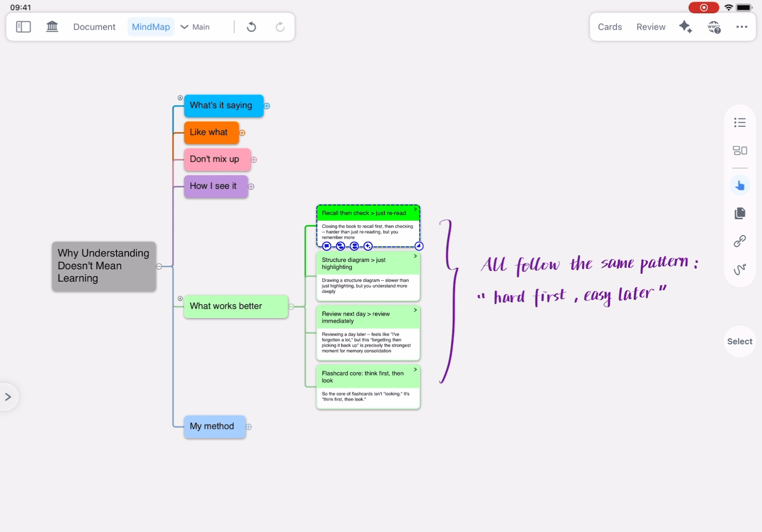Open the Main dropdown
Image resolution: width=762 pixels, height=532 pixels.
coord(195,27)
